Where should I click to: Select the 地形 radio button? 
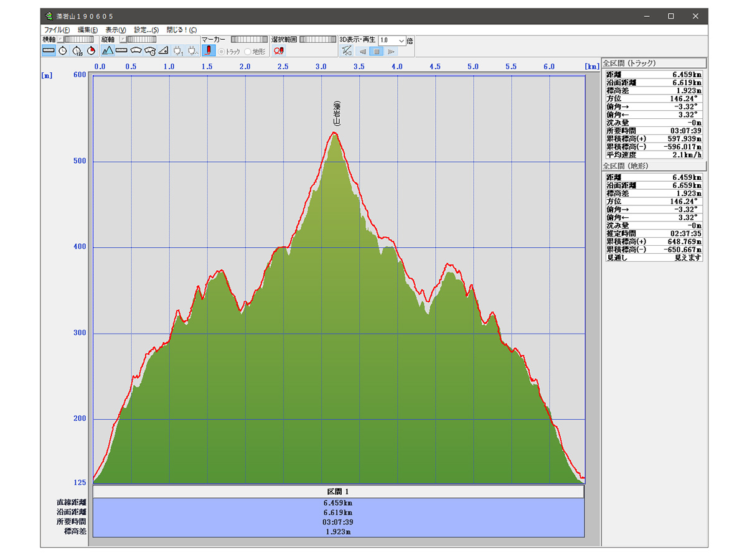[x=248, y=52]
